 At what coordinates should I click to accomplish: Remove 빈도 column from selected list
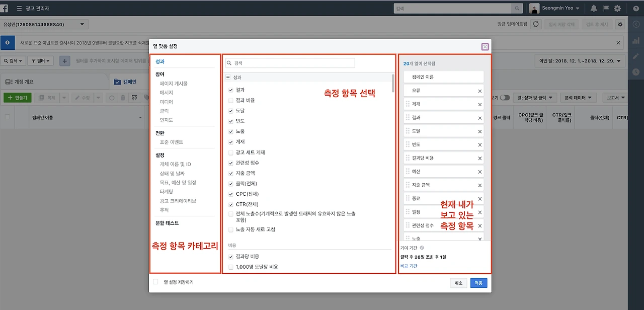[x=479, y=145]
